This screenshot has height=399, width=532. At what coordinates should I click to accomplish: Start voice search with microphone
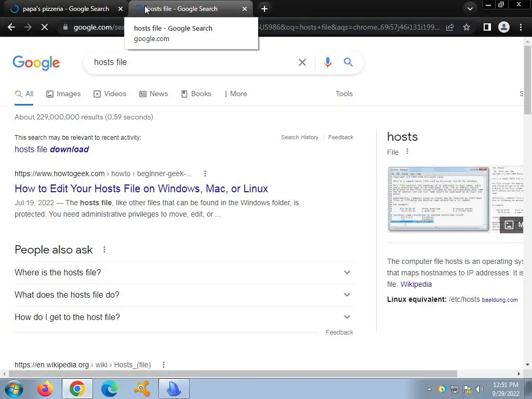[x=327, y=62]
